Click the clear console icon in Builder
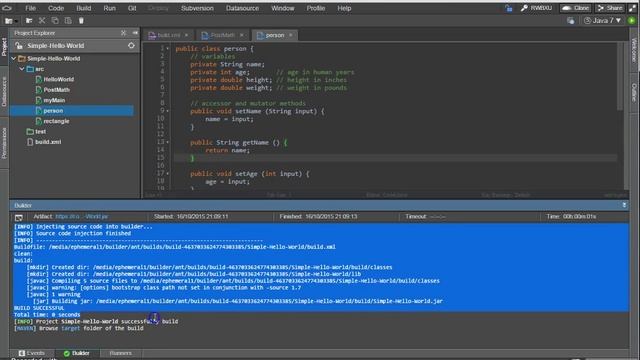The height and width of the screenshot is (360, 640). pos(19,217)
